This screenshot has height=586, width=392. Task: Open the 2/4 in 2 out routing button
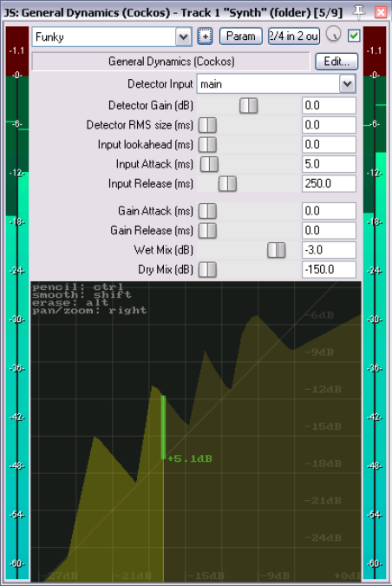click(x=294, y=36)
